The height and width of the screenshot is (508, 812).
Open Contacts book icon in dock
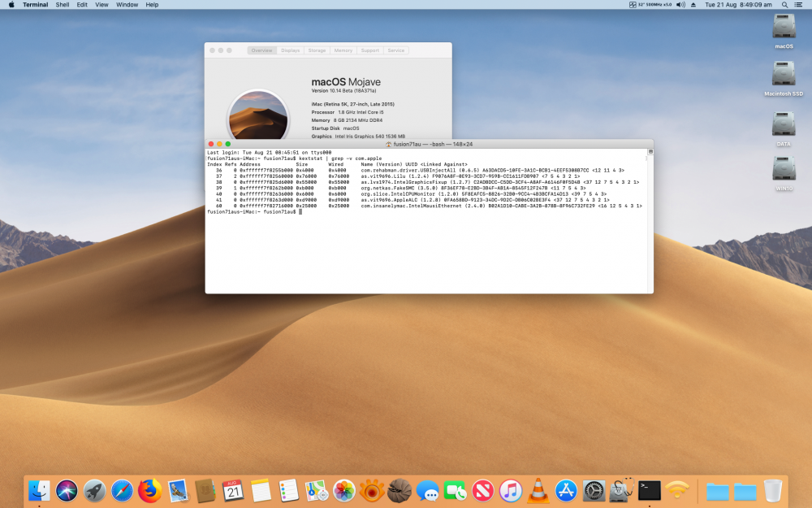click(205, 490)
